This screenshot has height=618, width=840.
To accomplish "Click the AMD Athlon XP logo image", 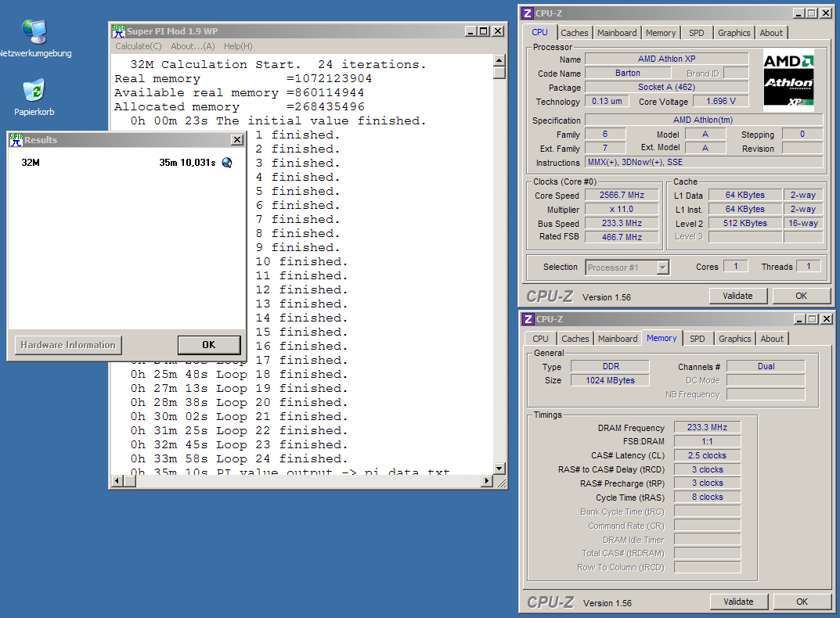I will click(x=788, y=81).
